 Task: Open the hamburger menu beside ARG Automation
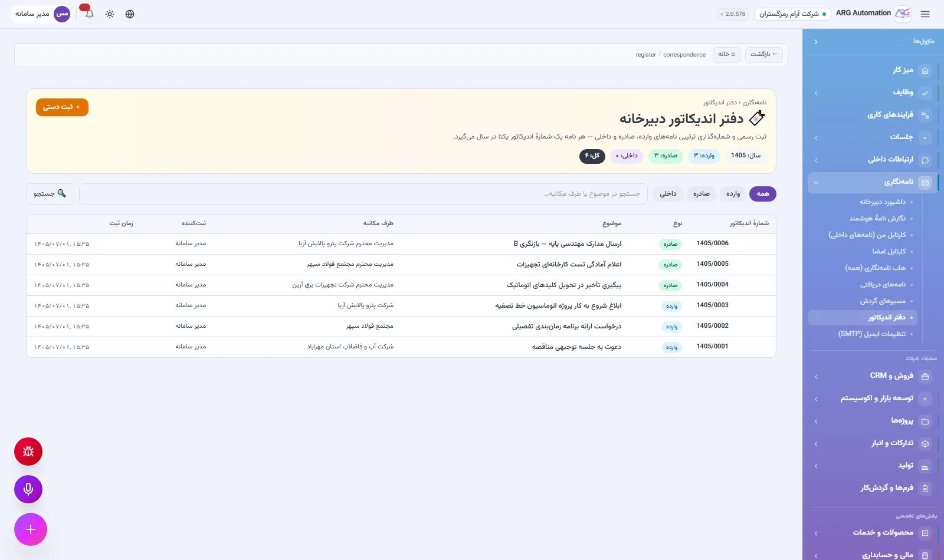(x=925, y=14)
